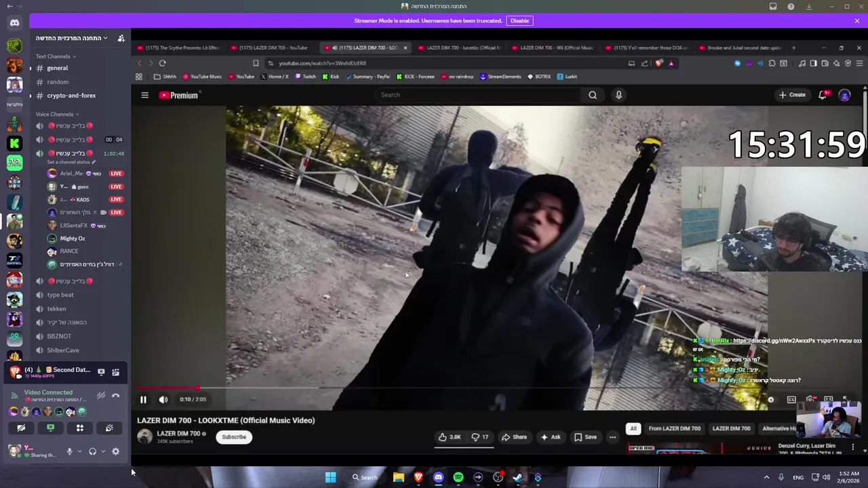The height and width of the screenshot is (488, 868).
Task: Close the active LAZER DIM 700 browser tab
Action: [x=405, y=48]
